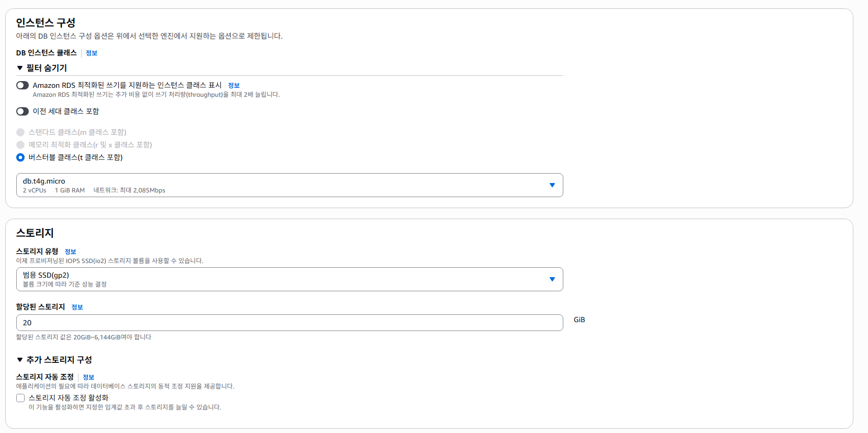Click the triangle icon beside 추가 스토리지 구성
This screenshot has width=868, height=433.
[x=20, y=360]
